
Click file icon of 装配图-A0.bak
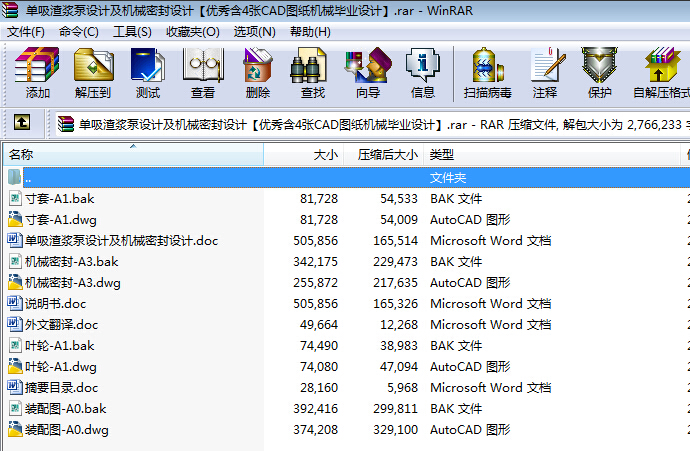point(15,408)
